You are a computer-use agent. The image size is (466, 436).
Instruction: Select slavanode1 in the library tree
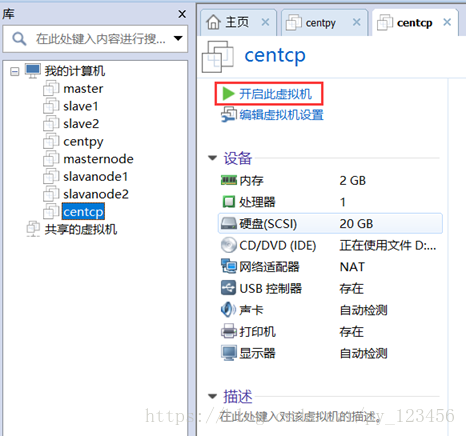[95, 176]
